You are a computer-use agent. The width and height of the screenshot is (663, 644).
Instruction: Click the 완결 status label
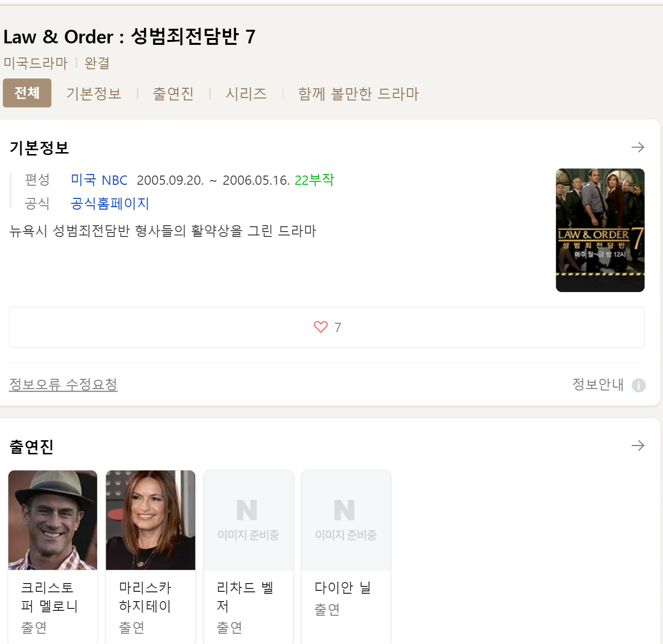97,63
